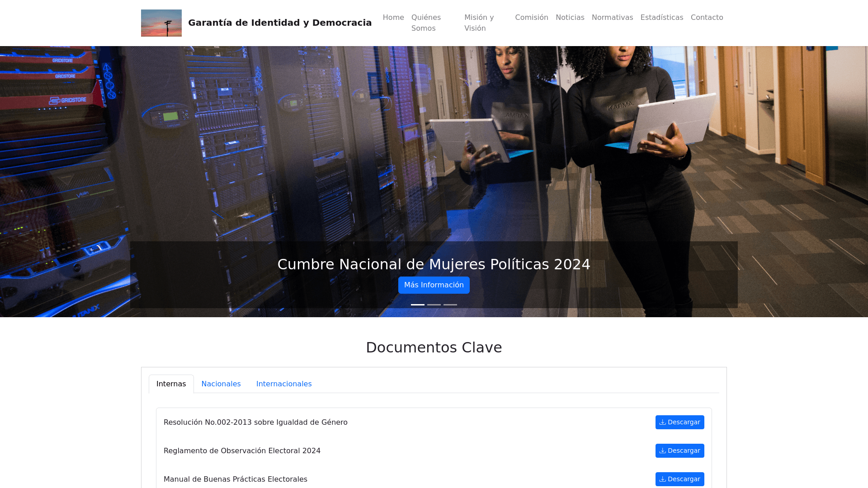
Task: Switch to second carousel slide indicator
Action: click(x=434, y=305)
